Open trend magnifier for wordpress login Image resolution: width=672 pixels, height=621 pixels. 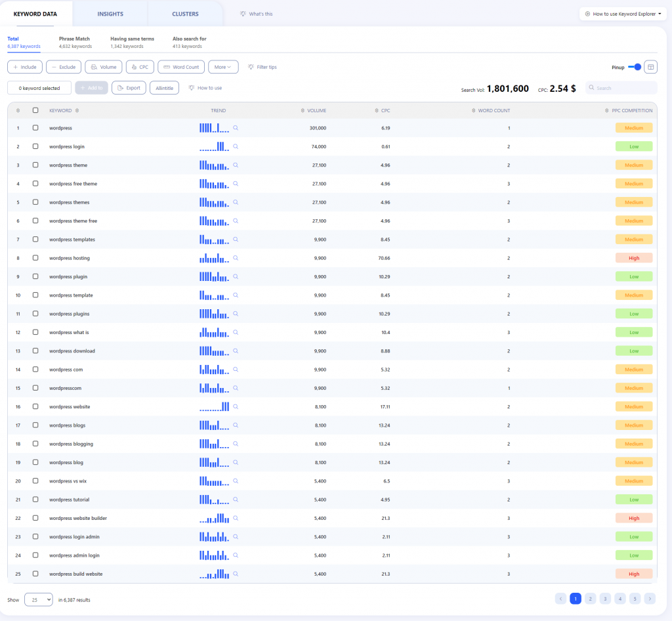(x=236, y=146)
